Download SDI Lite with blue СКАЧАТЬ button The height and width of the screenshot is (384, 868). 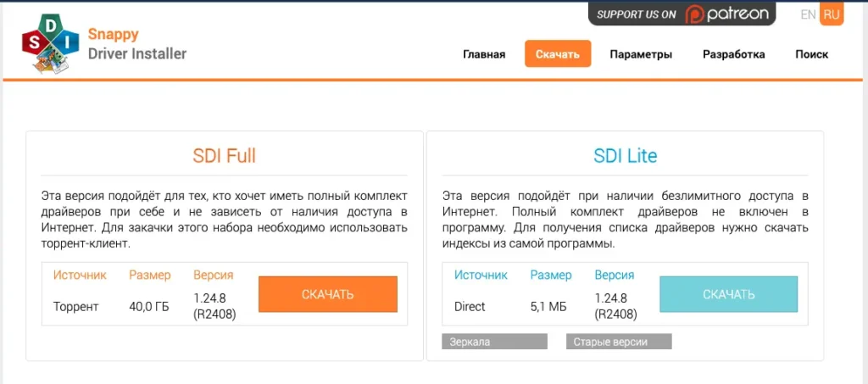coord(728,294)
